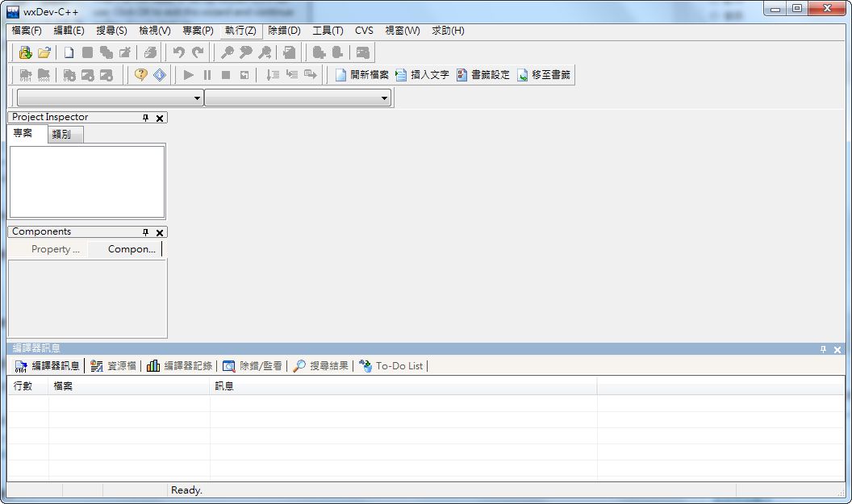Viewport: 852px width, 504px height.
Task: Click the 開新檔案 toolbar button
Action: click(x=362, y=75)
